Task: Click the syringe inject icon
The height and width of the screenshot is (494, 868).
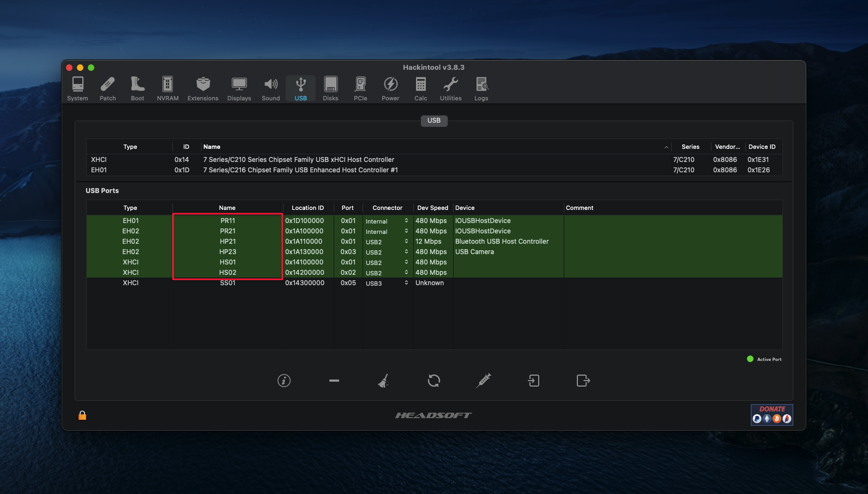Action: (x=484, y=381)
